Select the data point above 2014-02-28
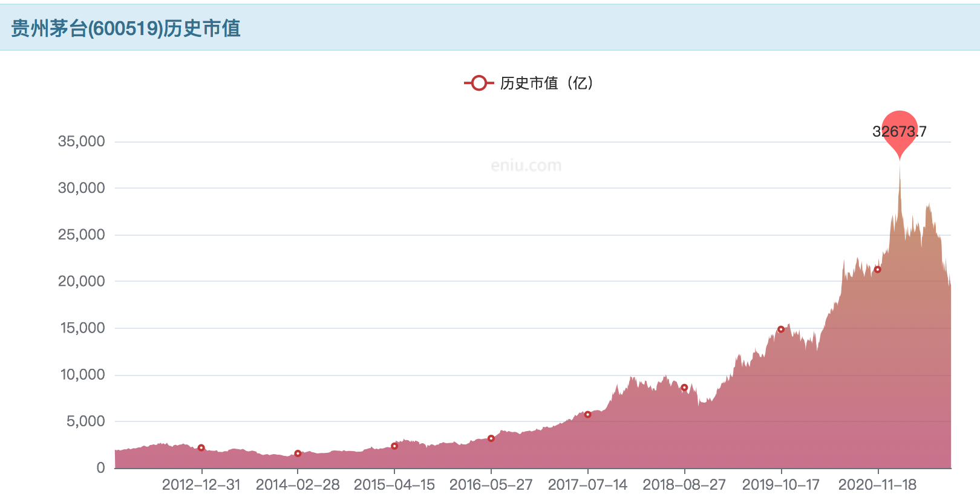980x497 pixels. [298, 453]
